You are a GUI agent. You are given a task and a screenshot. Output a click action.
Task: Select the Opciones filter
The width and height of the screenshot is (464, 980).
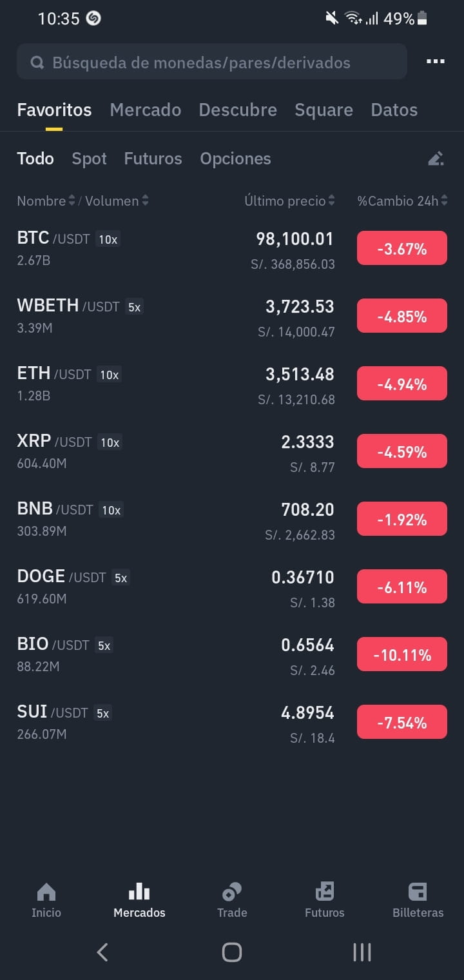point(235,159)
